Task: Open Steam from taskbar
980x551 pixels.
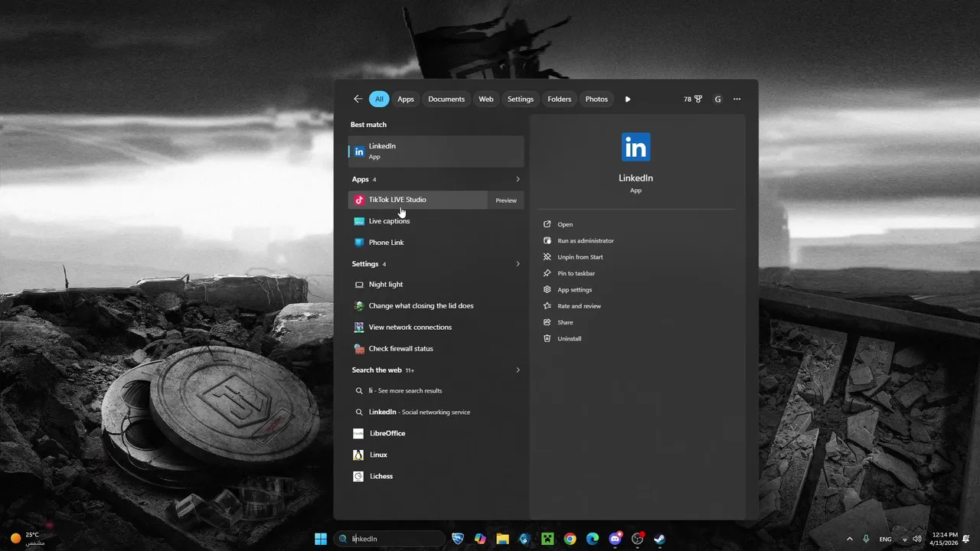Action: point(659,539)
